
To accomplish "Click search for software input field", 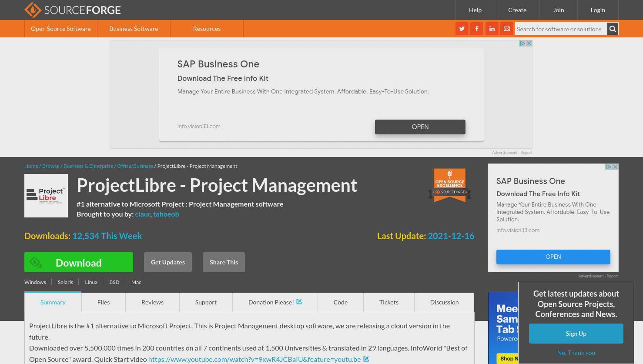I will click(x=561, y=29).
